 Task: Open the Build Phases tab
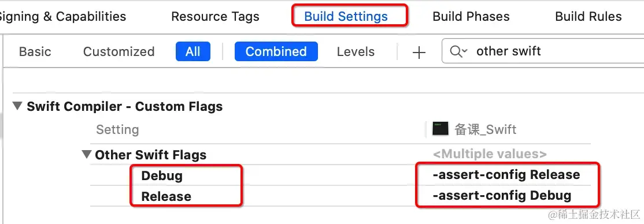471,16
